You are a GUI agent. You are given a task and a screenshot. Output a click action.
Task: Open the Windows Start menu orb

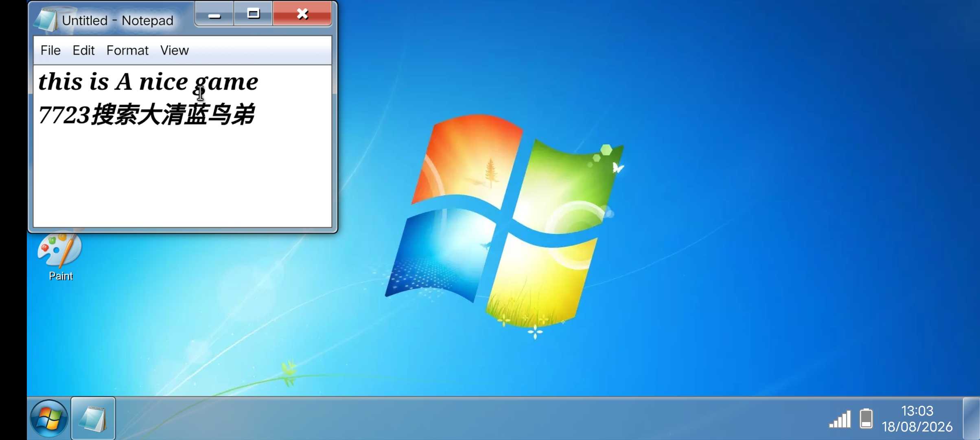pos(49,418)
